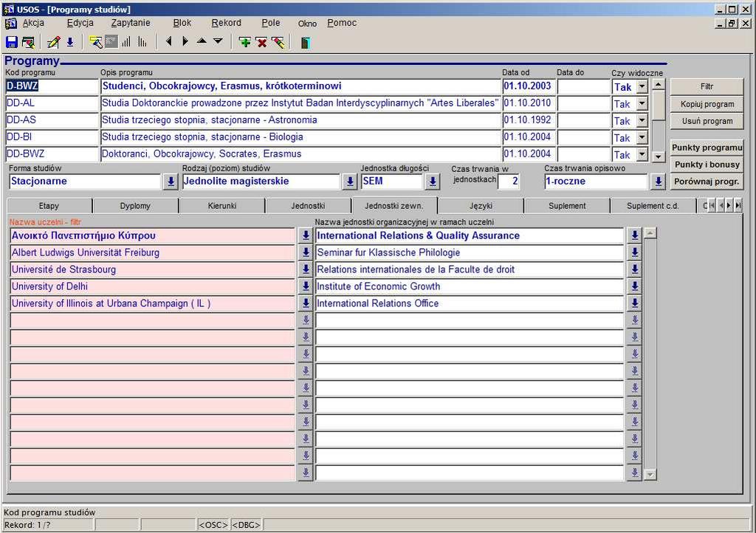Open the Edycja menu
Screen dimensions: 756x533
click(80, 23)
